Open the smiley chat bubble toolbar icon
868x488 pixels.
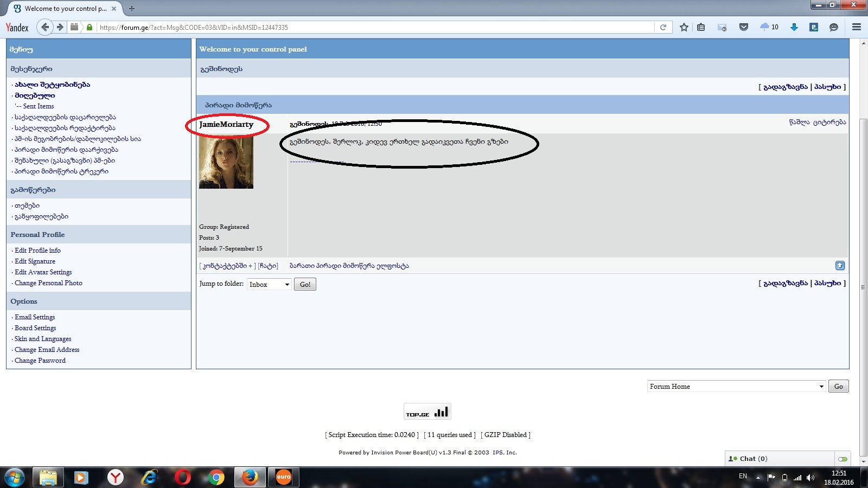834,27
